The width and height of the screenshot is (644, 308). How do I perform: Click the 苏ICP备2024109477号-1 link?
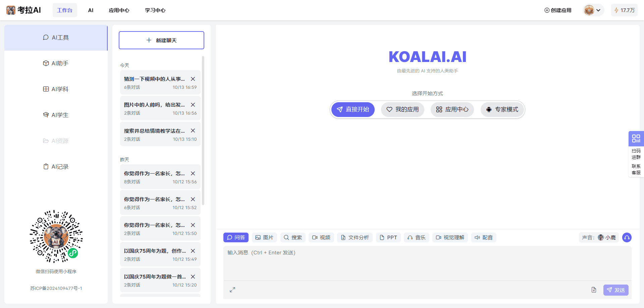[x=56, y=288]
